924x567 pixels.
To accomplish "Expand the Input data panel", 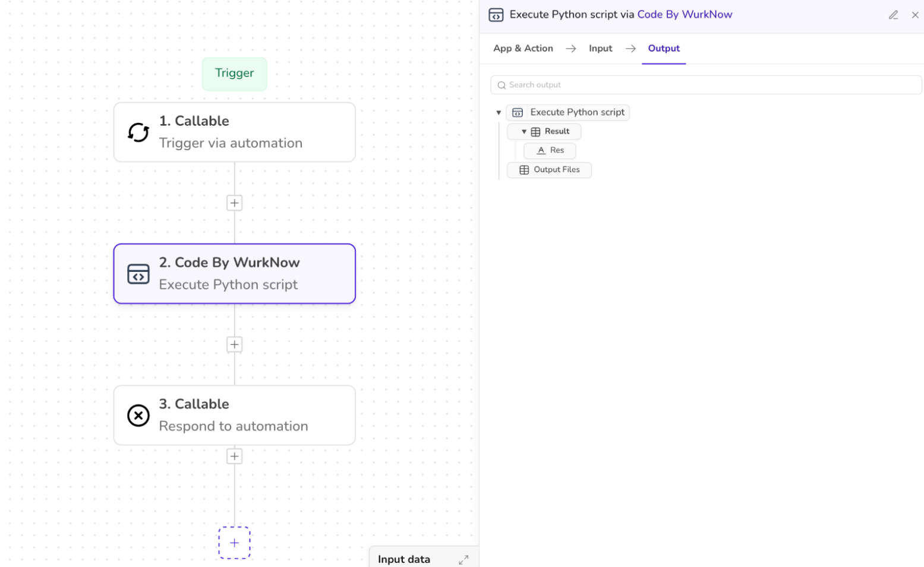I will [x=463, y=559].
